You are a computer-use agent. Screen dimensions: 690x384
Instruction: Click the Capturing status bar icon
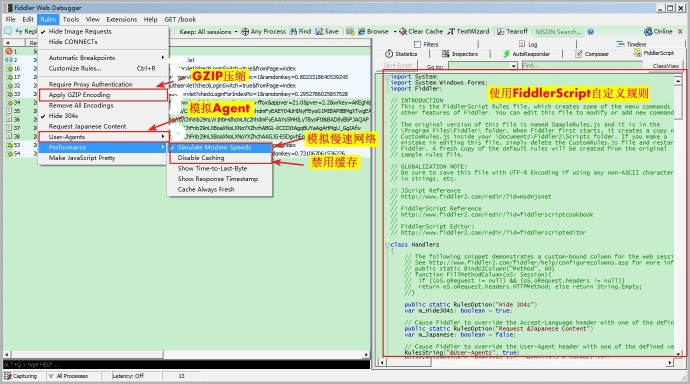(7, 376)
